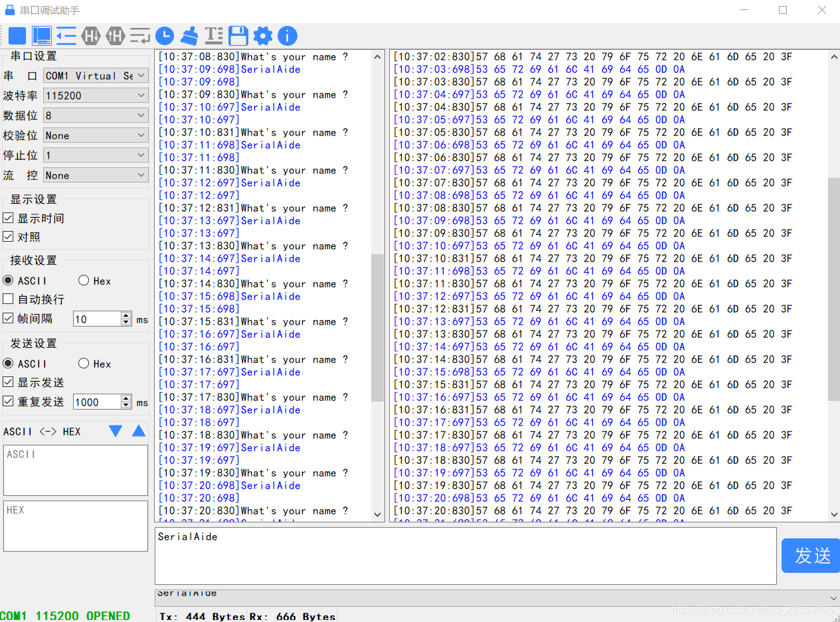Image resolution: width=840 pixels, height=622 pixels.
Task: Save data with the floppy disk icon
Action: (x=238, y=36)
